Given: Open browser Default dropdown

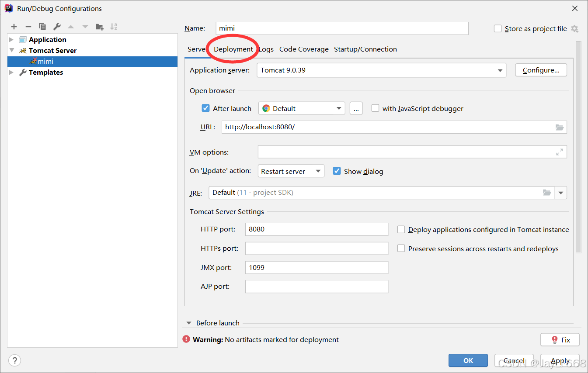Looking at the screenshot, I should point(302,108).
